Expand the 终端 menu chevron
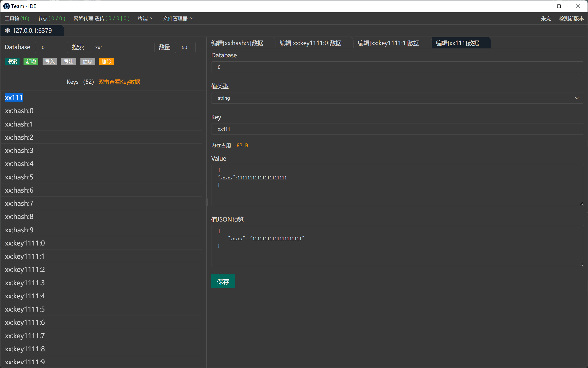The width and height of the screenshot is (588, 368). (152, 19)
